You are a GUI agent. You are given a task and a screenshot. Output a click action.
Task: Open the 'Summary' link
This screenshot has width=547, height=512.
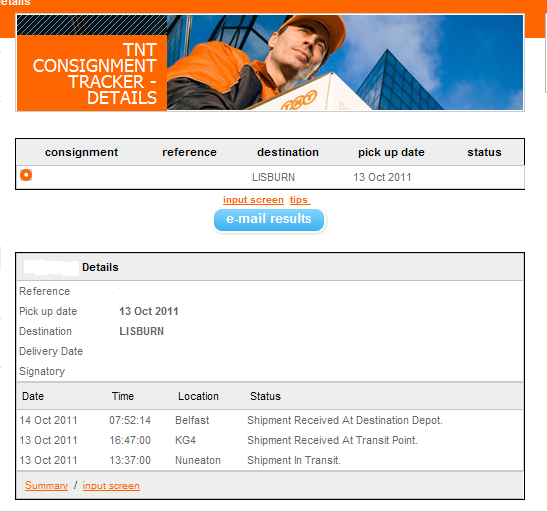(x=46, y=485)
